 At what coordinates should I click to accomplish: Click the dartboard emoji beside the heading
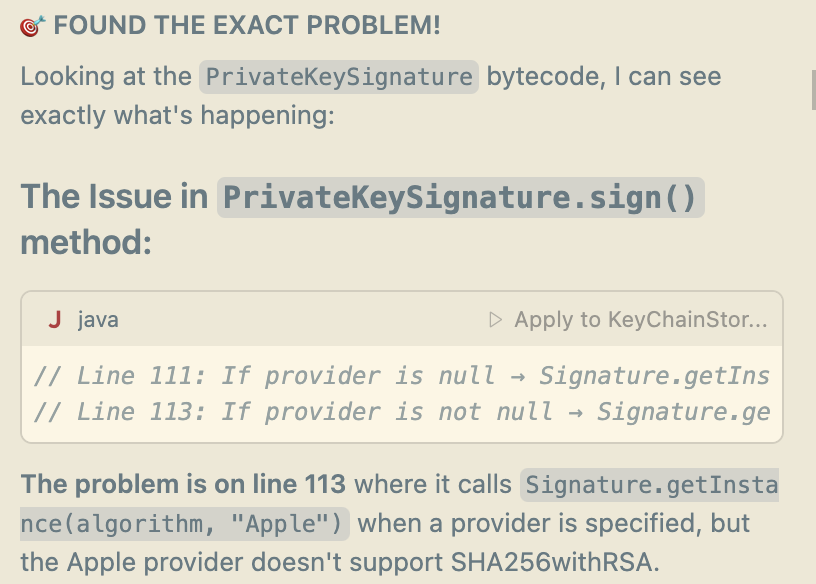[31, 24]
